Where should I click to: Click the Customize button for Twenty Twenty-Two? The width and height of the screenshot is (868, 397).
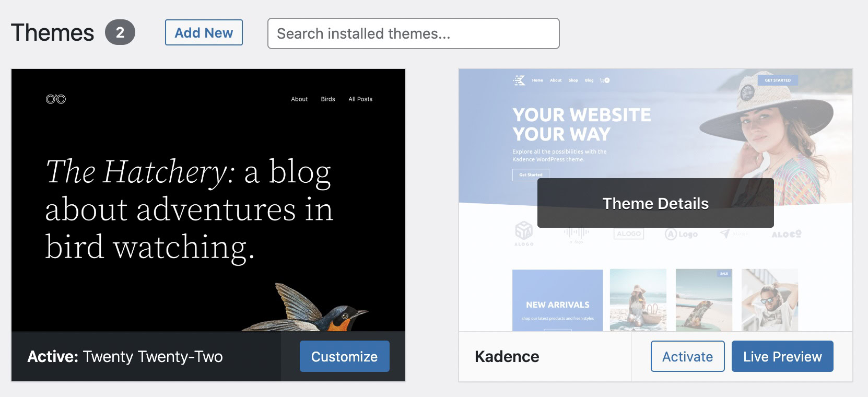coord(344,356)
